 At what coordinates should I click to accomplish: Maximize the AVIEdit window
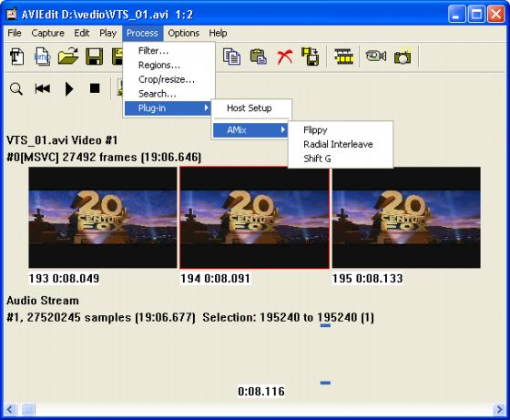476,14
